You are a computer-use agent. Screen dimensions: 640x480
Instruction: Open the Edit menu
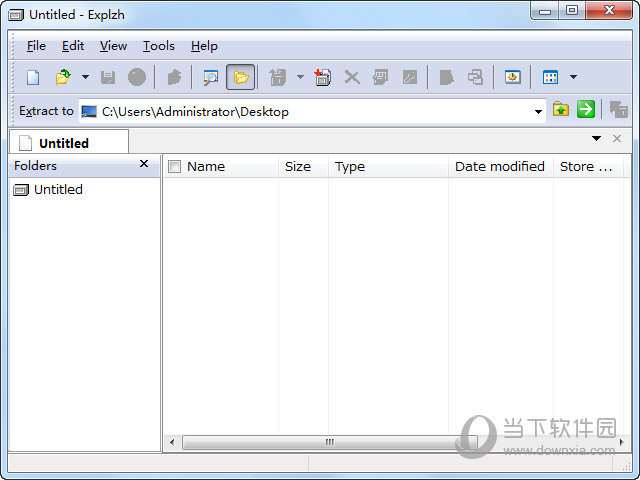click(x=73, y=46)
